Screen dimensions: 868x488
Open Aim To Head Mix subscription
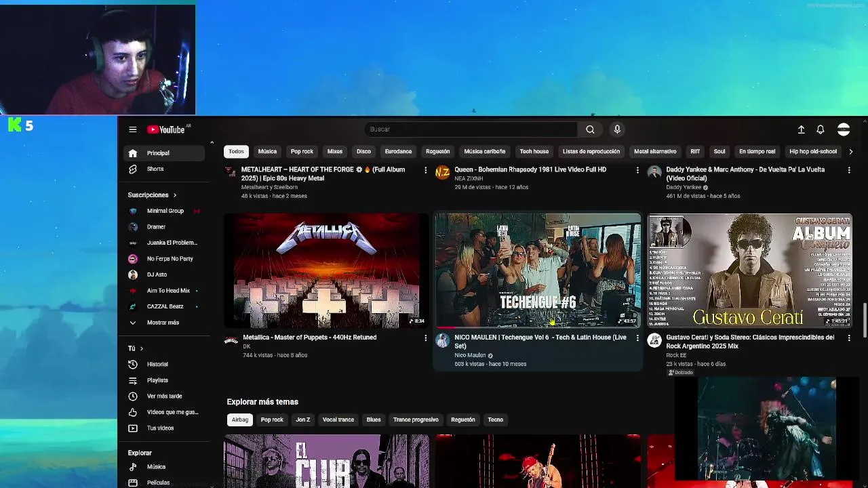tap(164, 291)
